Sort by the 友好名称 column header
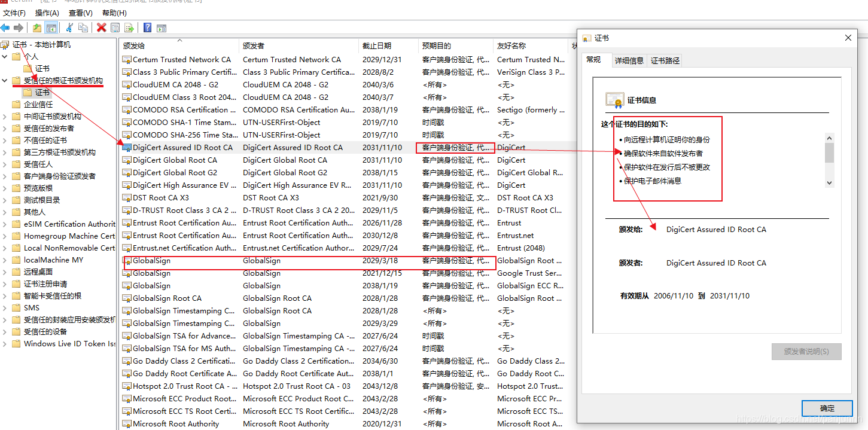 tap(531, 45)
